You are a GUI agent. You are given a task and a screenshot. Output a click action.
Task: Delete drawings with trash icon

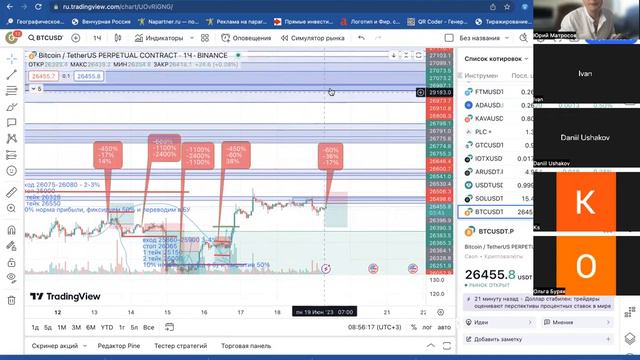(11, 300)
